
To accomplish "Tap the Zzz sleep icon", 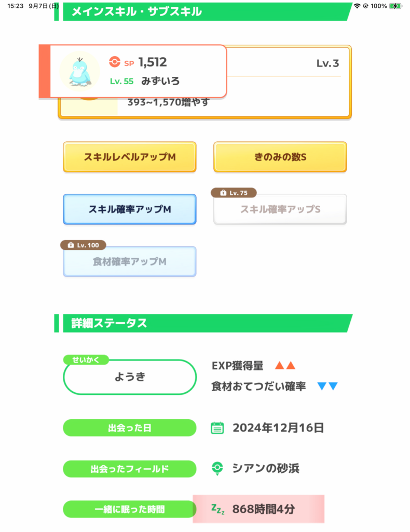I will [x=217, y=509].
